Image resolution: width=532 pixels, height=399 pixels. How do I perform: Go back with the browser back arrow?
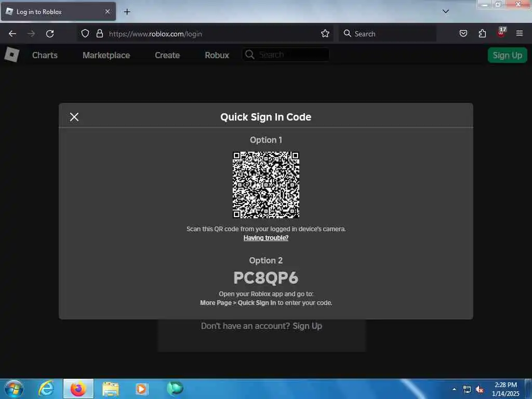[x=12, y=34]
